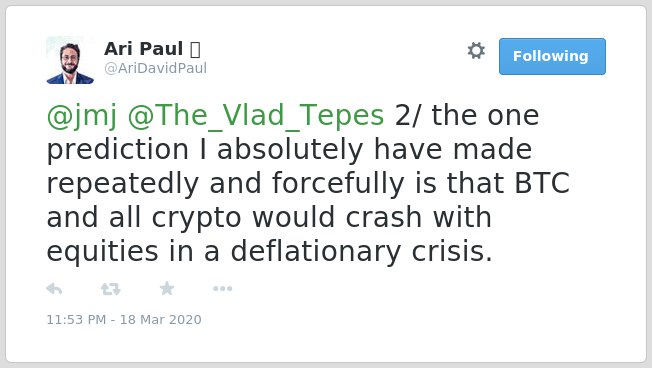
Task: Go to the @AriDavidPaul handle
Action: (x=156, y=68)
